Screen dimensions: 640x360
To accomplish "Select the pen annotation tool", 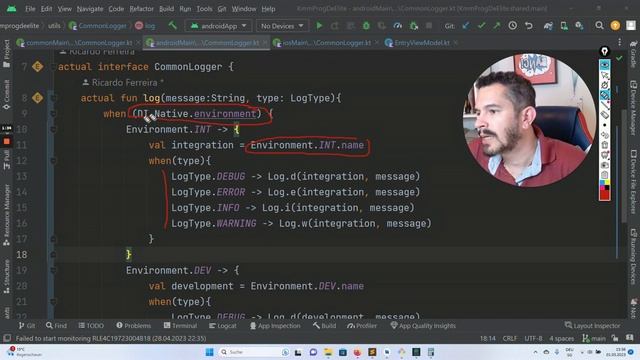I will pos(604,95).
